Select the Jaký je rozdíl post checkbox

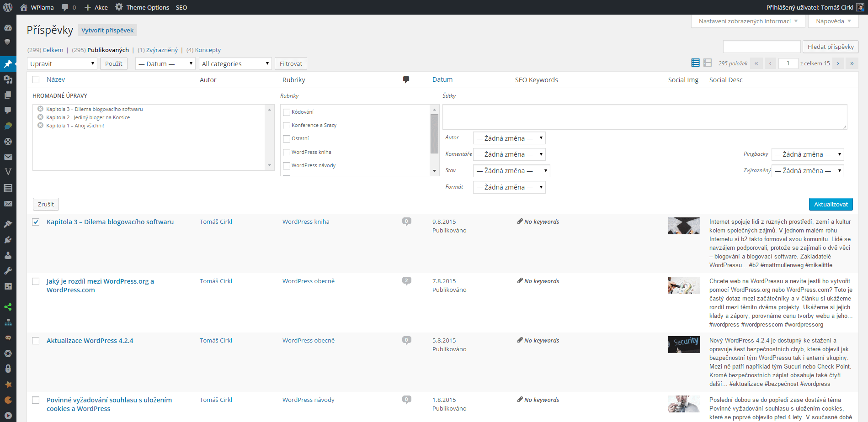coord(36,281)
